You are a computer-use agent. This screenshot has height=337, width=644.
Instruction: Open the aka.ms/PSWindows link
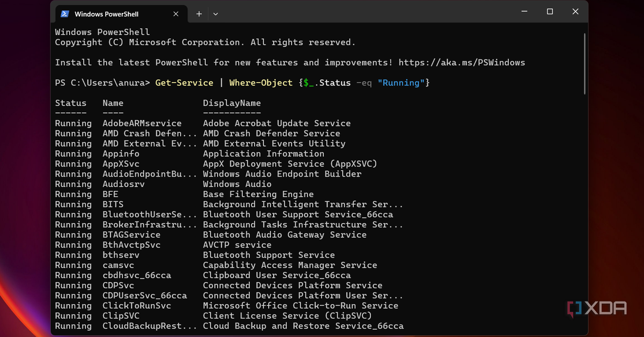click(x=462, y=62)
